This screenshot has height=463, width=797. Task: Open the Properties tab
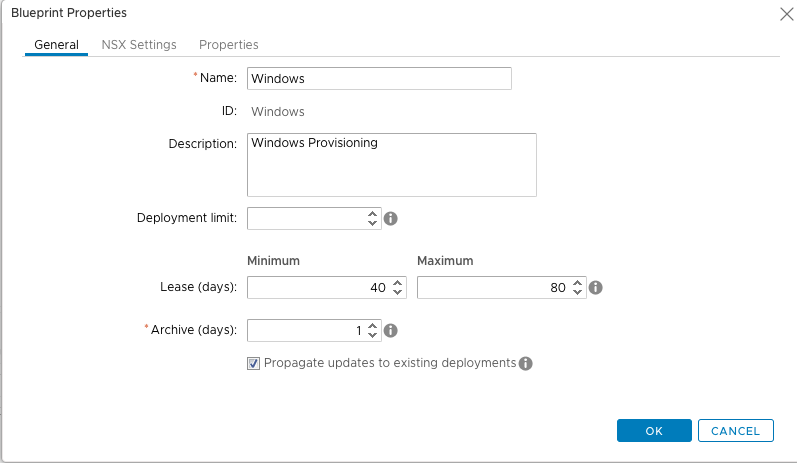click(x=229, y=45)
